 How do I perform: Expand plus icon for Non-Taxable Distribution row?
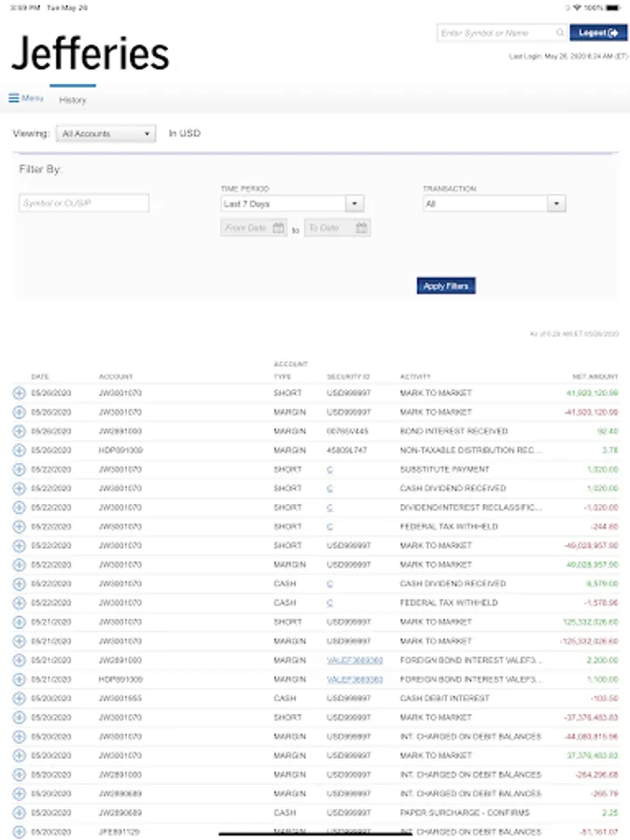pos(19,450)
